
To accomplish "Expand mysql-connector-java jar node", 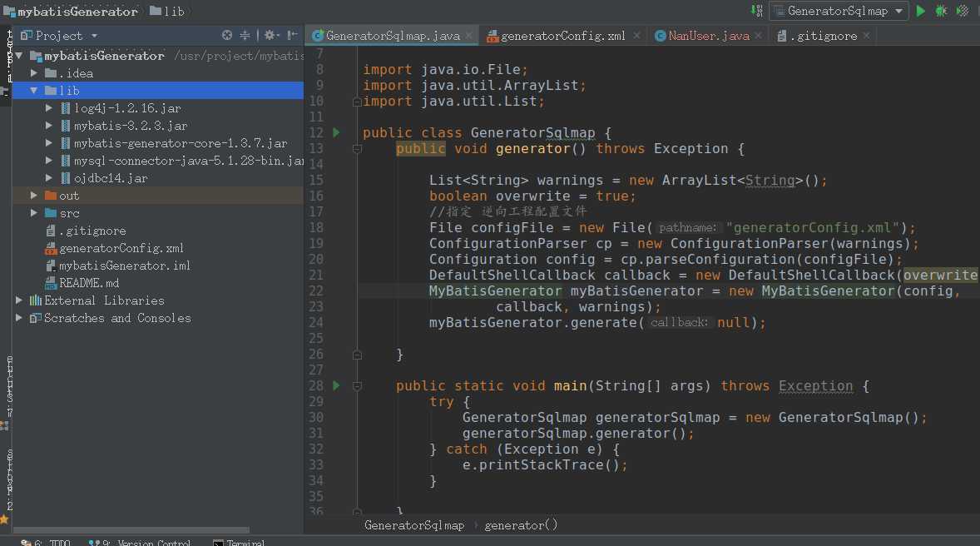I will [x=49, y=161].
